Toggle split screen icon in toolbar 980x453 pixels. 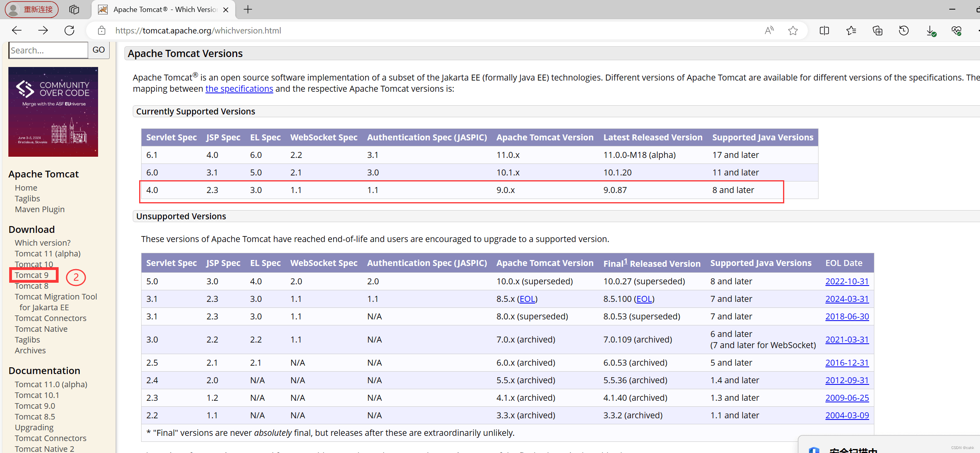pyautogui.click(x=824, y=30)
